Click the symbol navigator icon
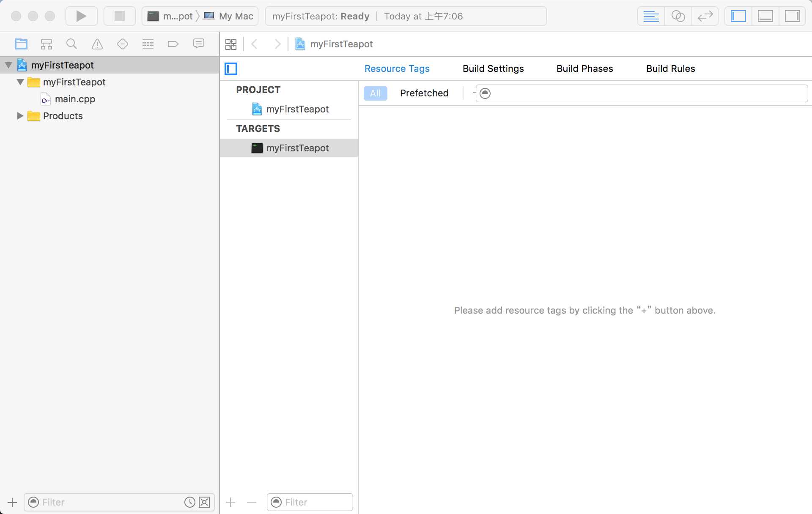Image resolution: width=812 pixels, height=514 pixels. tap(46, 44)
